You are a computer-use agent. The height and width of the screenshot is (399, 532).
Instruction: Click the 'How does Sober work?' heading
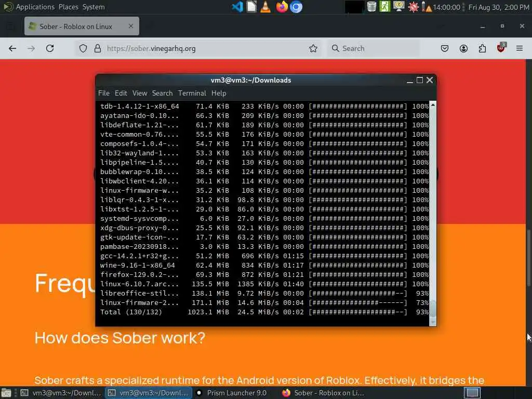(120, 338)
